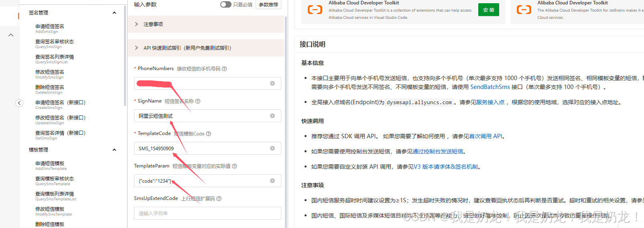Open 修改短信签名（新接口）UpdateSmsSign
This screenshot has height=228, width=644.
click(x=61, y=120)
